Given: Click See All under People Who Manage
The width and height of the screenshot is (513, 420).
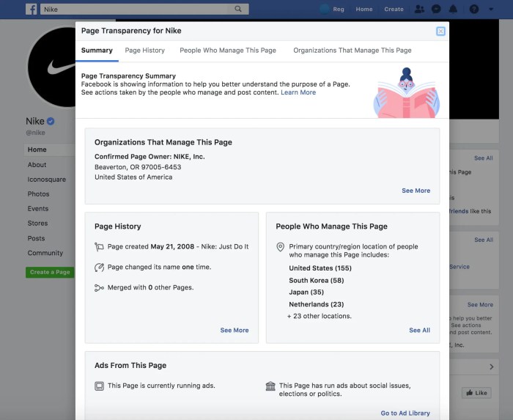Looking at the screenshot, I should [419, 330].
